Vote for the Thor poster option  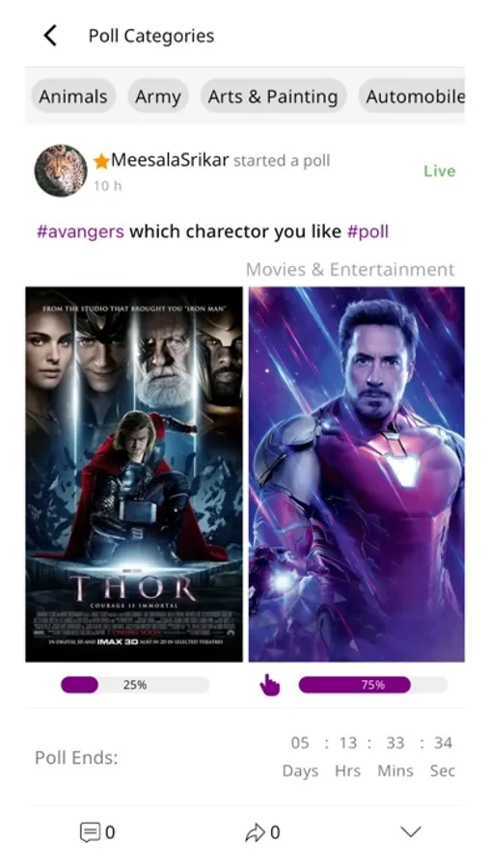[x=134, y=474]
